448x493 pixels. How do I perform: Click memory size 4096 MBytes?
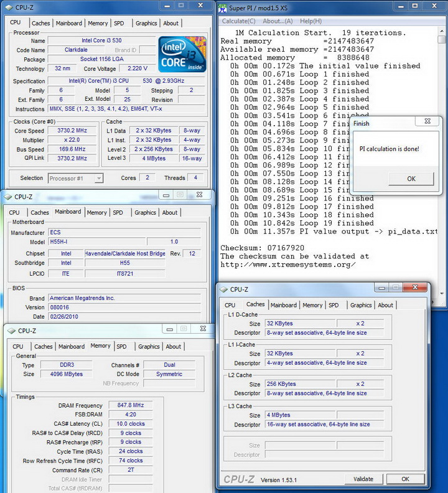coord(67,374)
